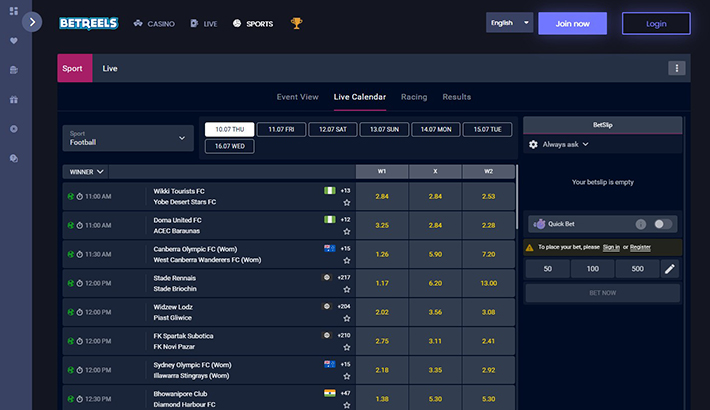
Task: Show +217 more markets for Stade Rennais
Action: pos(344,278)
